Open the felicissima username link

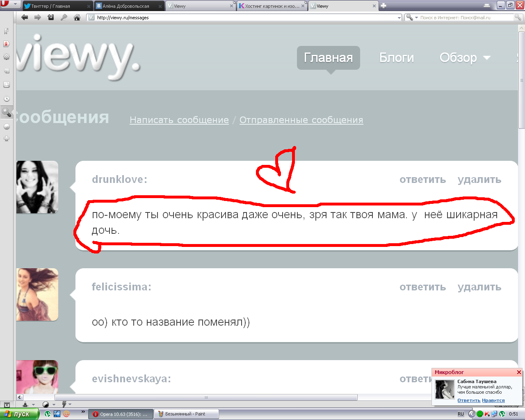[121, 287]
